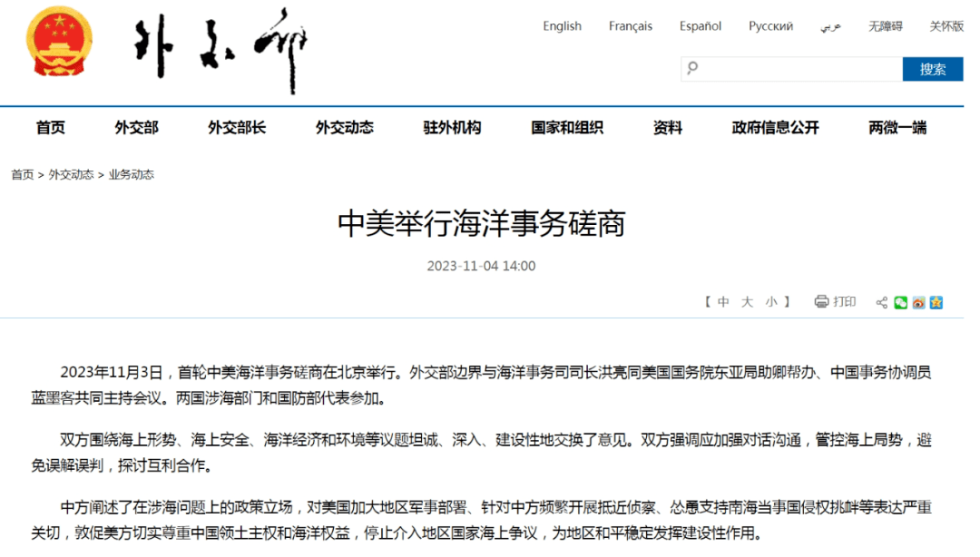
Task: Switch to Español version
Action: point(700,26)
